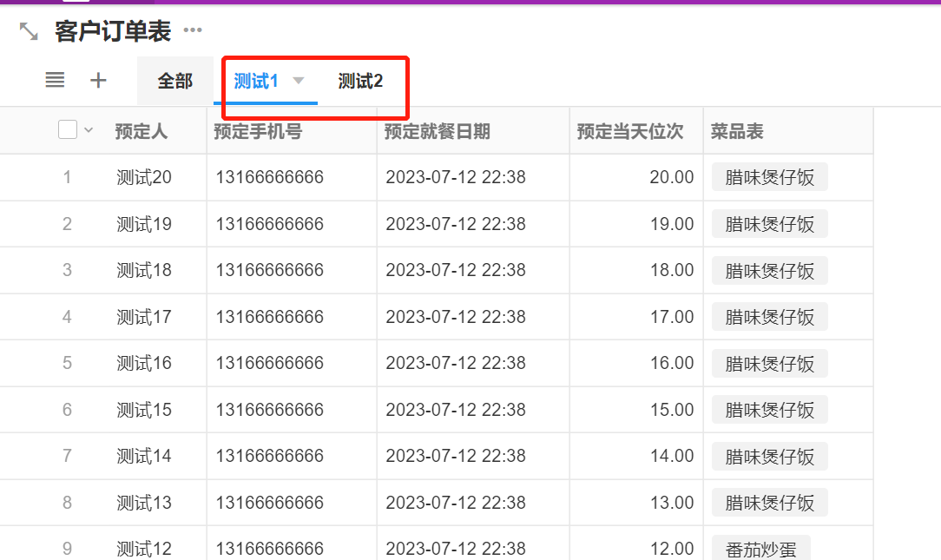
Task: Click row number 1
Action: coord(67,177)
